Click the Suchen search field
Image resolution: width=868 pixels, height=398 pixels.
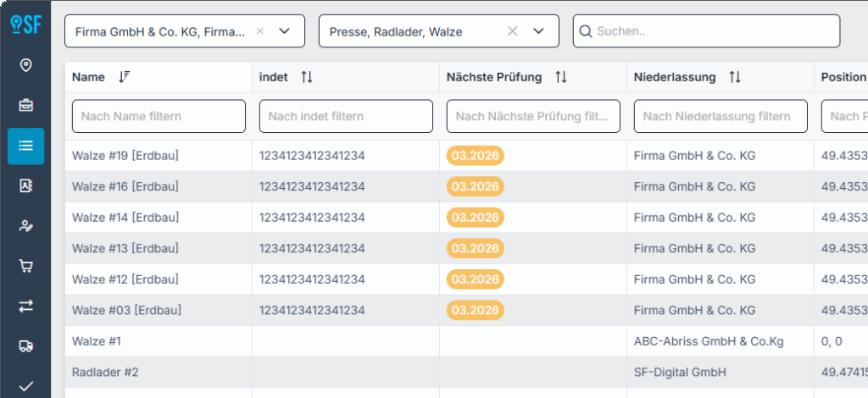[712, 31]
